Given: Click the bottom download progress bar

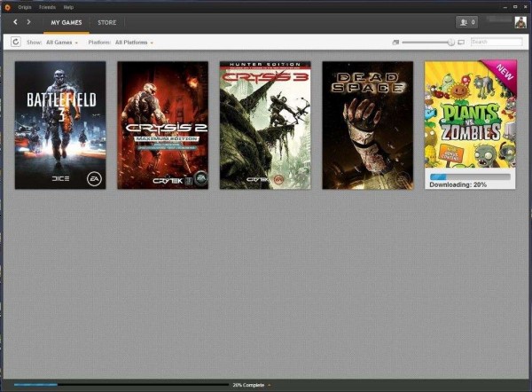Looking at the screenshot, I should [x=121, y=385].
